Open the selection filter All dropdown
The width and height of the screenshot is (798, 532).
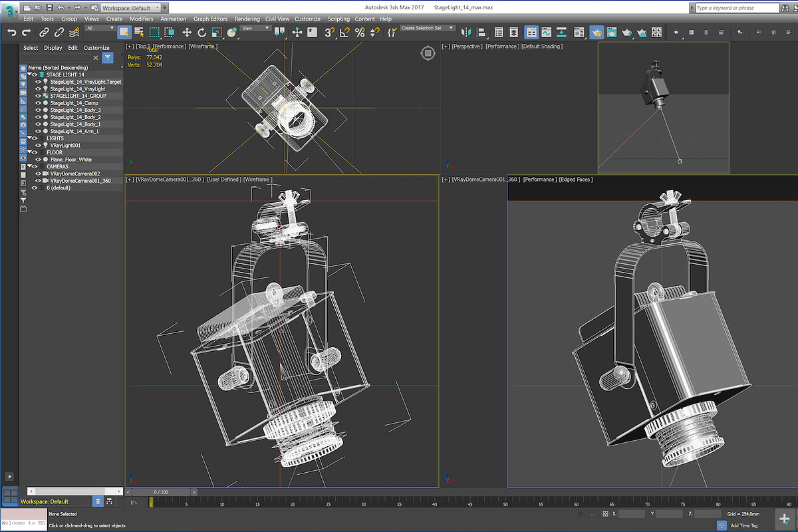pyautogui.click(x=100, y=28)
